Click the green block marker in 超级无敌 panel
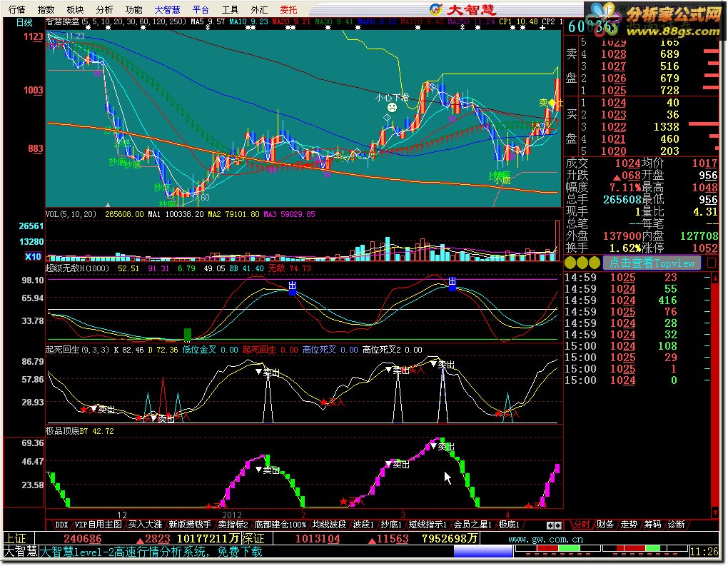The height and width of the screenshot is (566, 728). 188,335
